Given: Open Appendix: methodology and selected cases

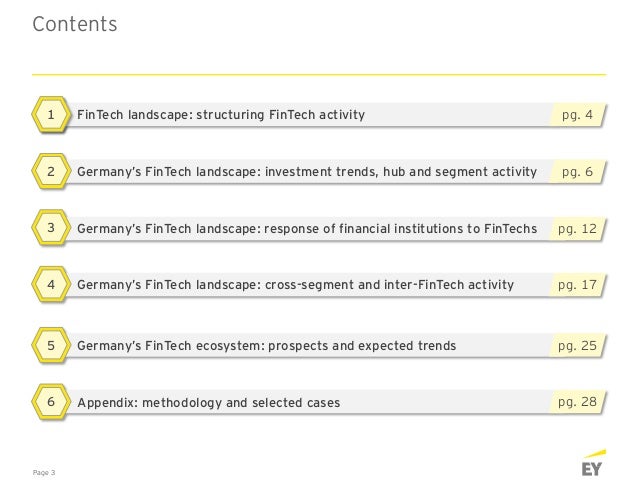Looking at the screenshot, I should coord(209,403).
